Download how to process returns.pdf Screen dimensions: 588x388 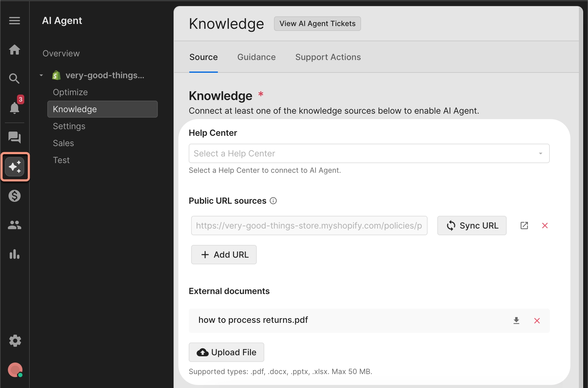[516, 320]
